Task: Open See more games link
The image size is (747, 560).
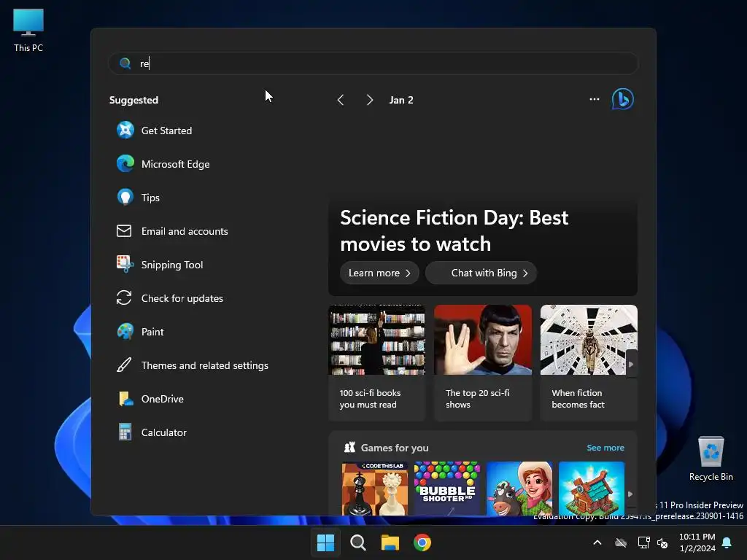Action: [x=605, y=448]
